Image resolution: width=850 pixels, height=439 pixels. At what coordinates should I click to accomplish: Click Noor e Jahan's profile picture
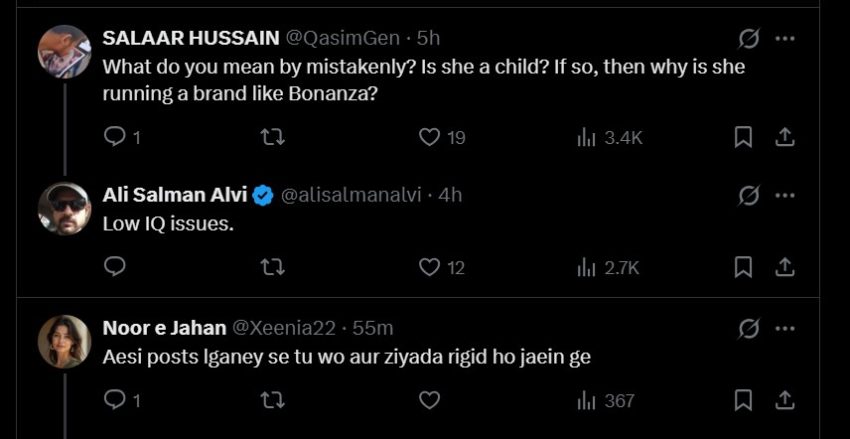pyautogui.click(x=64, y=342)
